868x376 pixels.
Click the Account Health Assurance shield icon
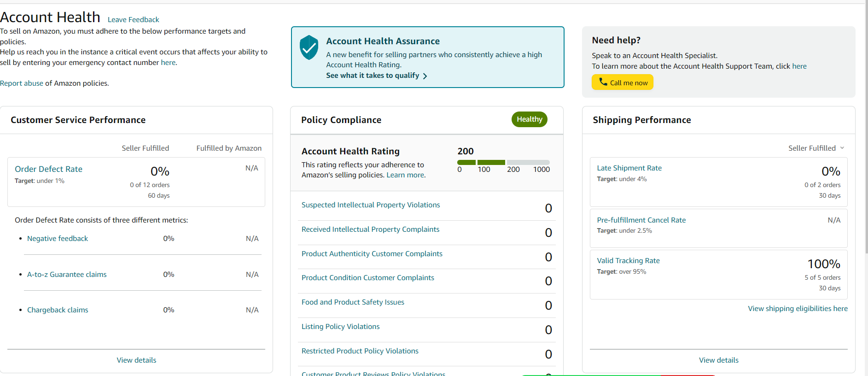coord(309,47)
